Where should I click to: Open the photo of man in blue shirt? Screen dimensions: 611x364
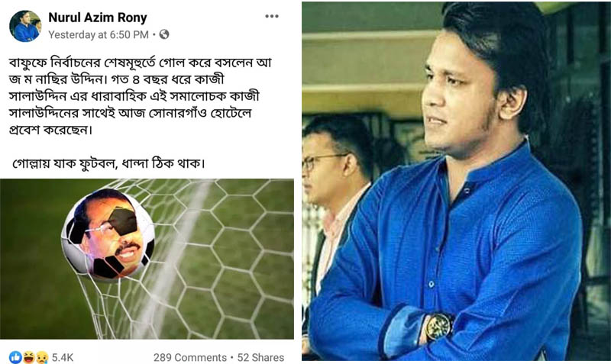click(456, 181)
